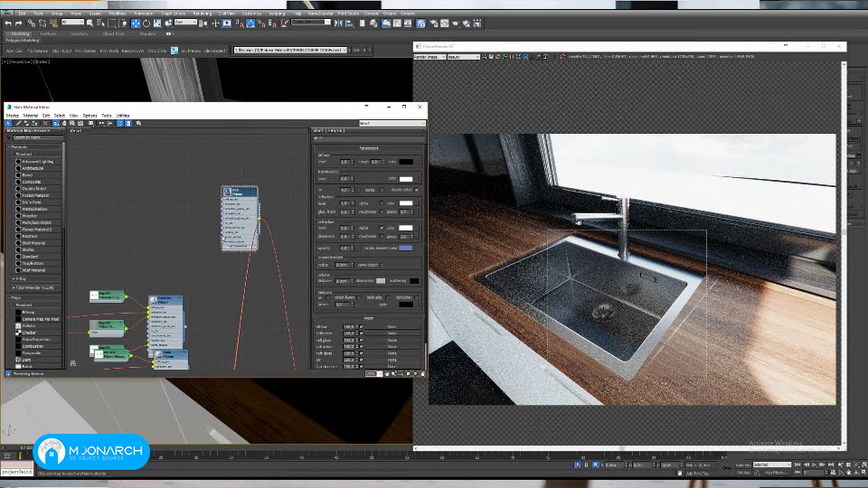This screenshot has width=868, height=488.
Task: Activate the Select and Uniform Scale tool
Action: [157, 23]
